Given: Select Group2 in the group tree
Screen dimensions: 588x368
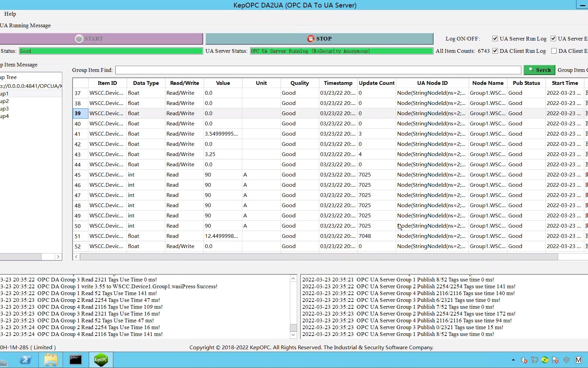Looking at the screenshot, I should point(4,101).
